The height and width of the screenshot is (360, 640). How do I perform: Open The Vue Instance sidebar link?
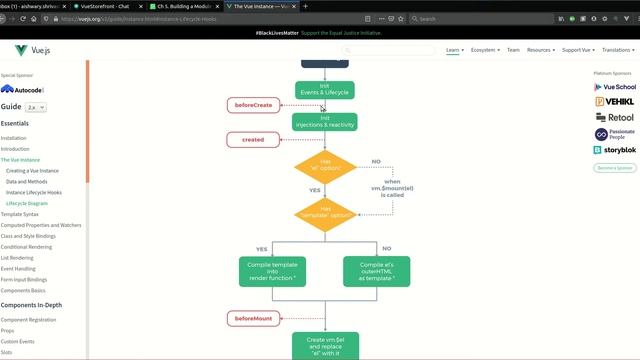[x=20, y=160]
